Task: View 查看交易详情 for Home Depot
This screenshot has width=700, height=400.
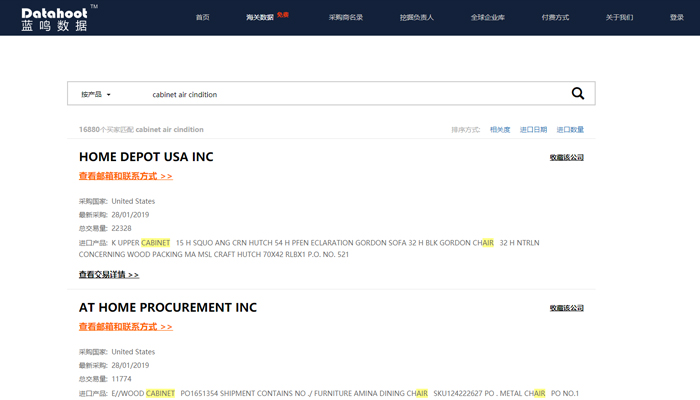Action: pos(109,274)
